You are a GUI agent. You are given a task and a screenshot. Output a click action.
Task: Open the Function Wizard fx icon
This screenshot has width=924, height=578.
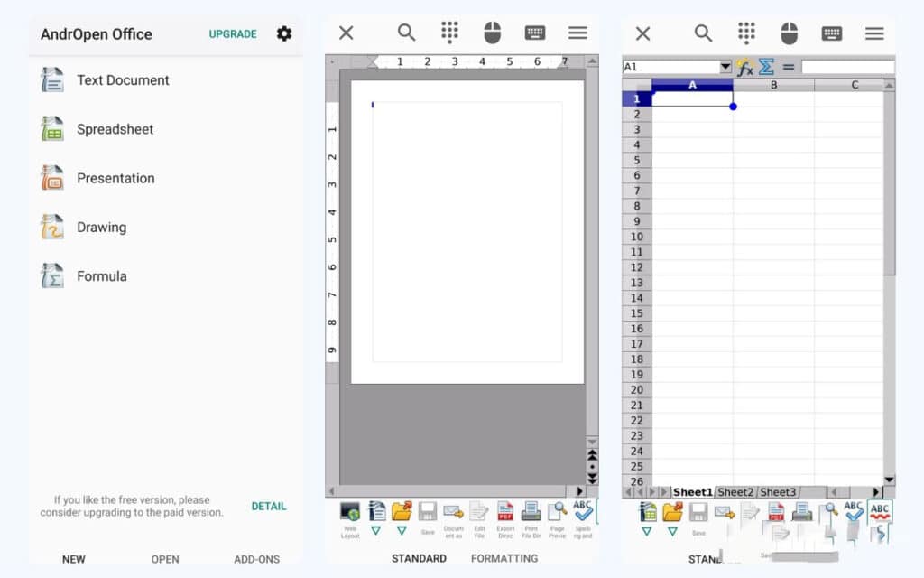pyautogui.click(x=744, y=67)
